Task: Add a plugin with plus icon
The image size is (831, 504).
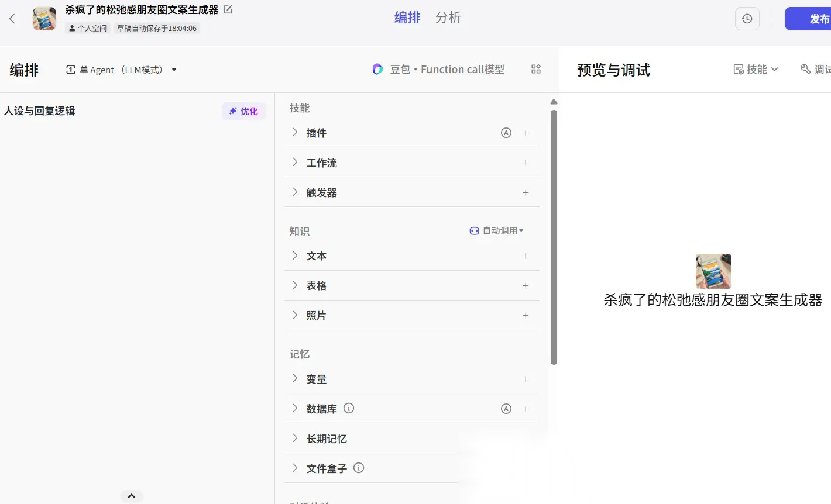Action: (x=526, y=133)
